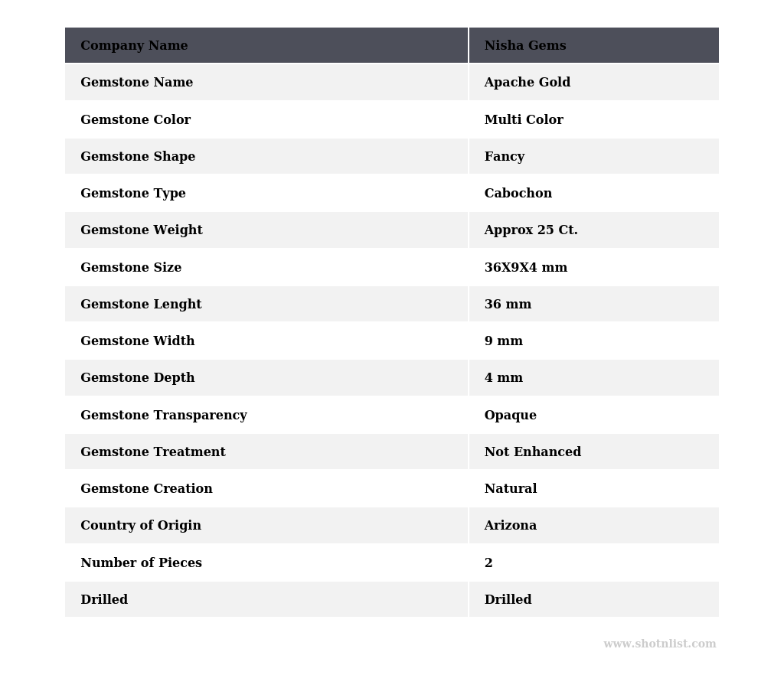The width and height of the screenshot is (784, 675).
Task: Select the 9 mm width value
Action: [503, 341]
